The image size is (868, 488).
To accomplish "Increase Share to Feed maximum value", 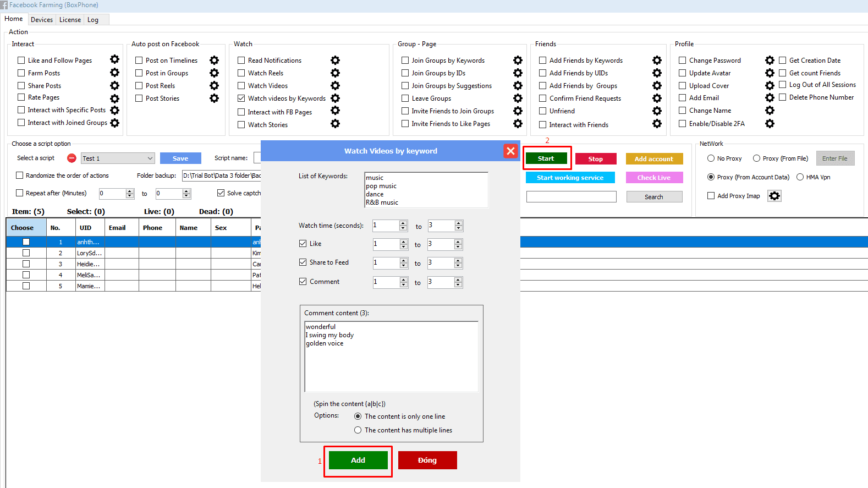I will pos(458,260).
